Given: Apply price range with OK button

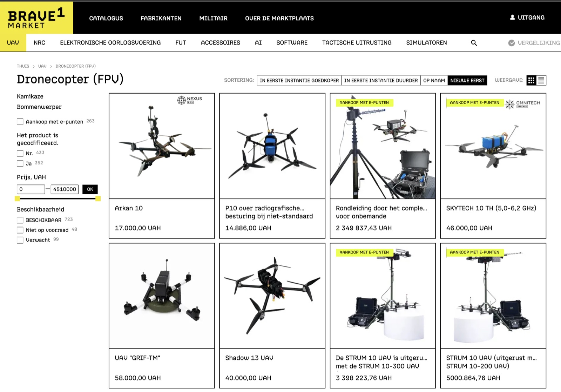Looking at the screenshot, I should 90,189.
